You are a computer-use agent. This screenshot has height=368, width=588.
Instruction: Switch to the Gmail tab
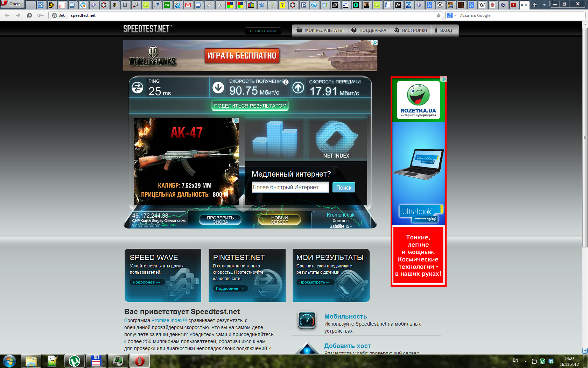tap(188, 5)
